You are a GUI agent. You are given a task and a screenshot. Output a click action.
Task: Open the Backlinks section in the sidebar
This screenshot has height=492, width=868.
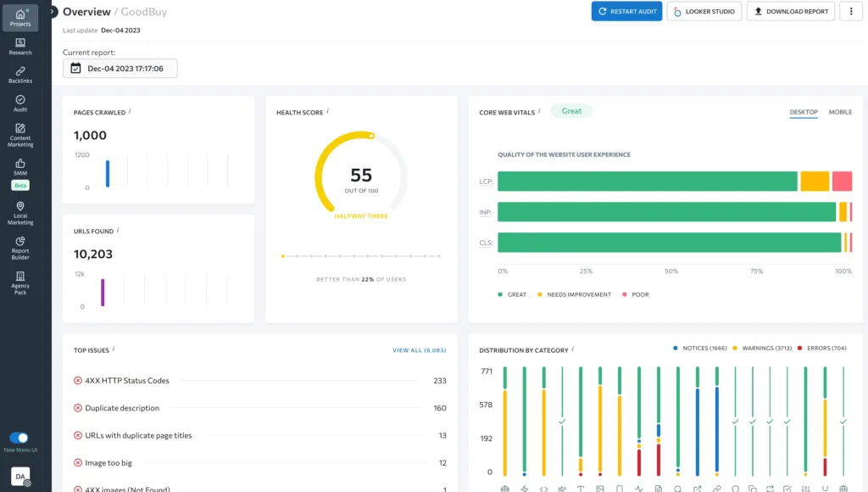19,72
